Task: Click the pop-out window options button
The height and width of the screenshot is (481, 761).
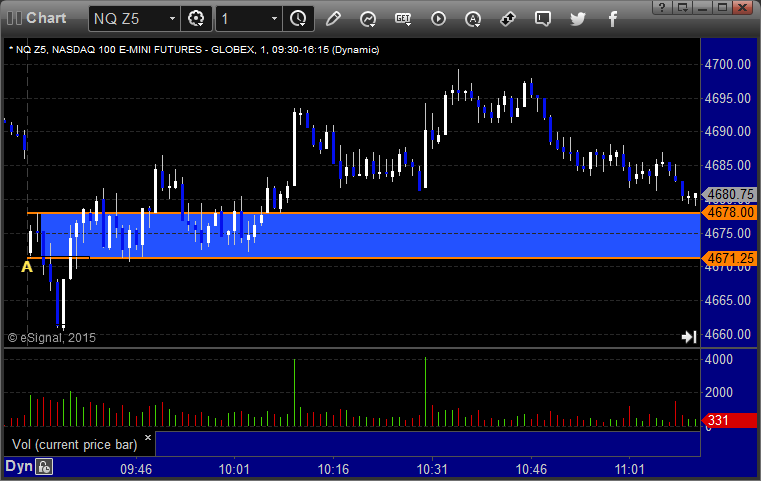Action: coord(683,7)
